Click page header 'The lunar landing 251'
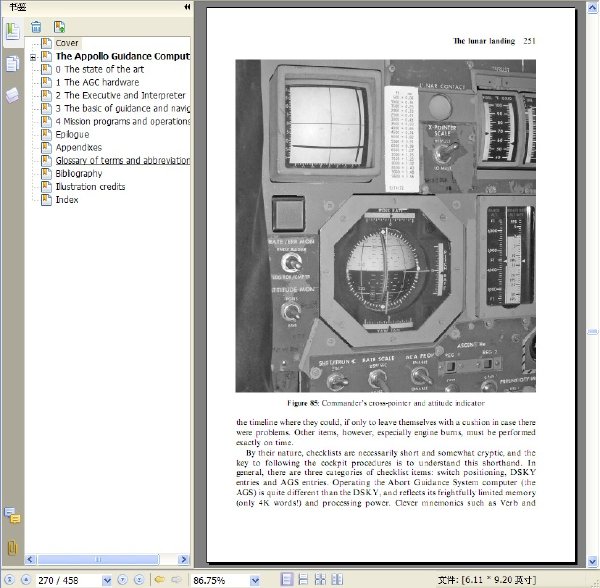 coord(494,41)
